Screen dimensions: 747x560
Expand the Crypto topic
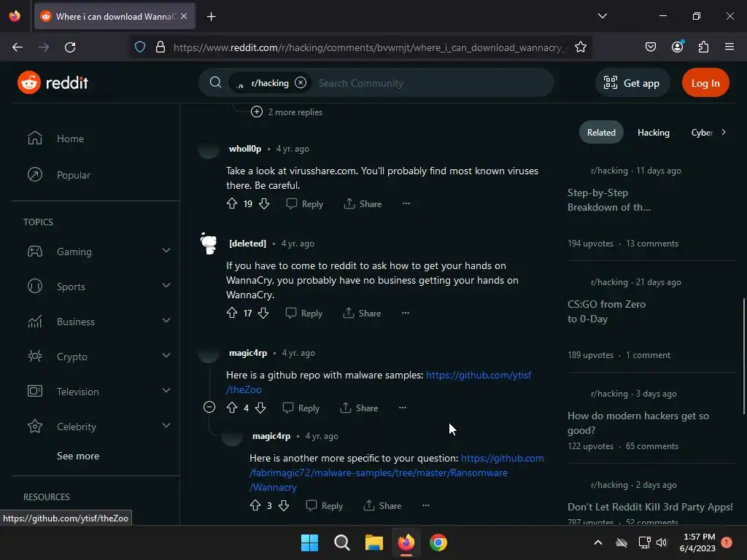tap(166, 355)
